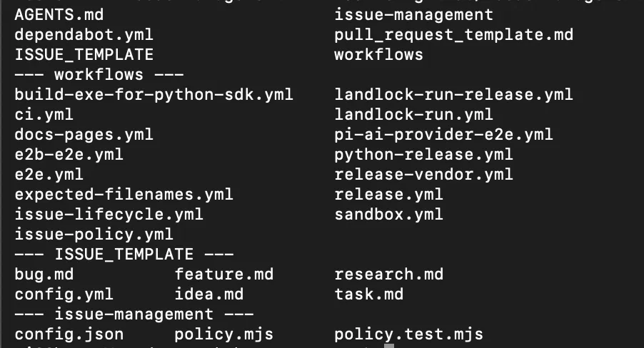The height and width of the screenshot is (348, 644).
Task: Click expected-filenames.yml entry
Action: (124, 195)
